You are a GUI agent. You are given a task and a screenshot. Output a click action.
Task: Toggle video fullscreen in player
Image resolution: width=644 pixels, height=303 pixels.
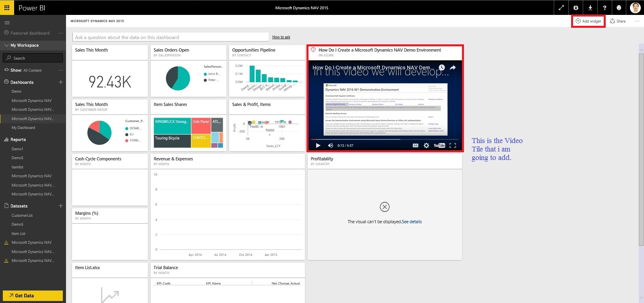pos(453,145)
